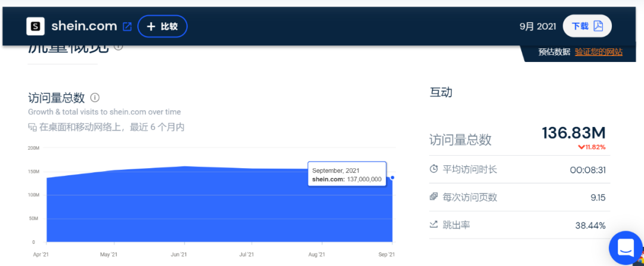Click the 9月 2021 date label

click(x=538, y=27)
